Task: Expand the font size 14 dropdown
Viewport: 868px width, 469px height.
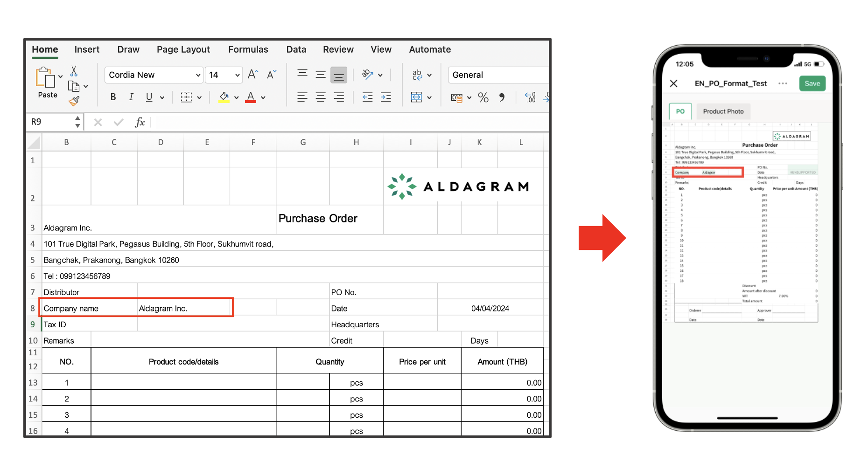Action: 237,75
